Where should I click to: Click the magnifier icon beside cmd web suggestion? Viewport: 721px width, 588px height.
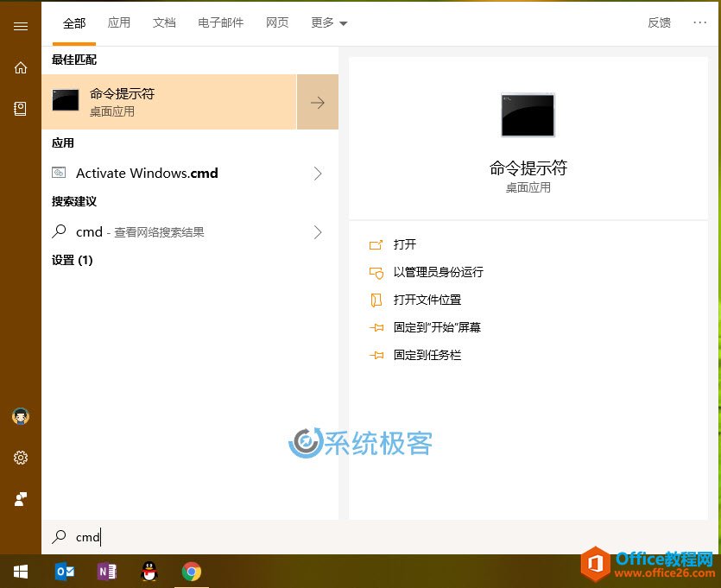pos(59,231)
